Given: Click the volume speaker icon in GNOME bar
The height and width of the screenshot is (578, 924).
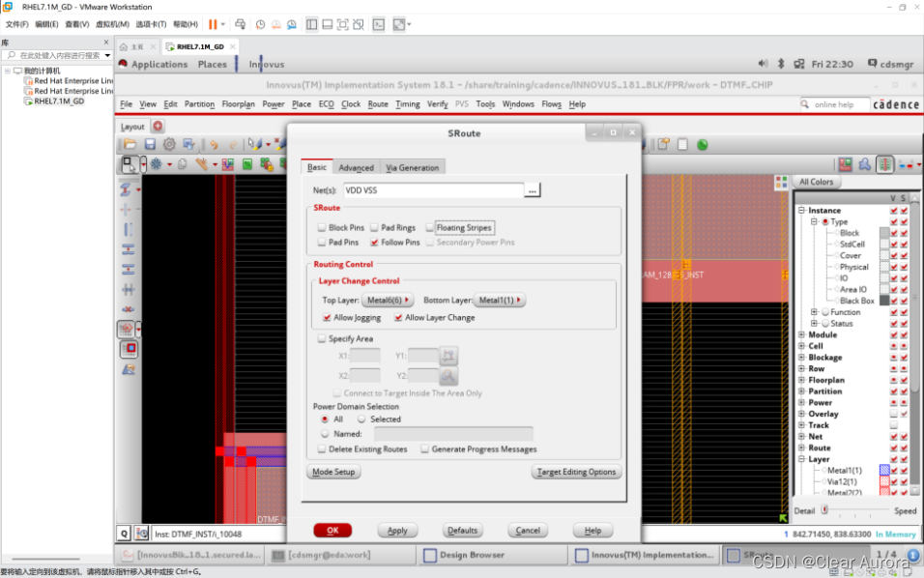Looking at the screenshot, I should [763, 64].
